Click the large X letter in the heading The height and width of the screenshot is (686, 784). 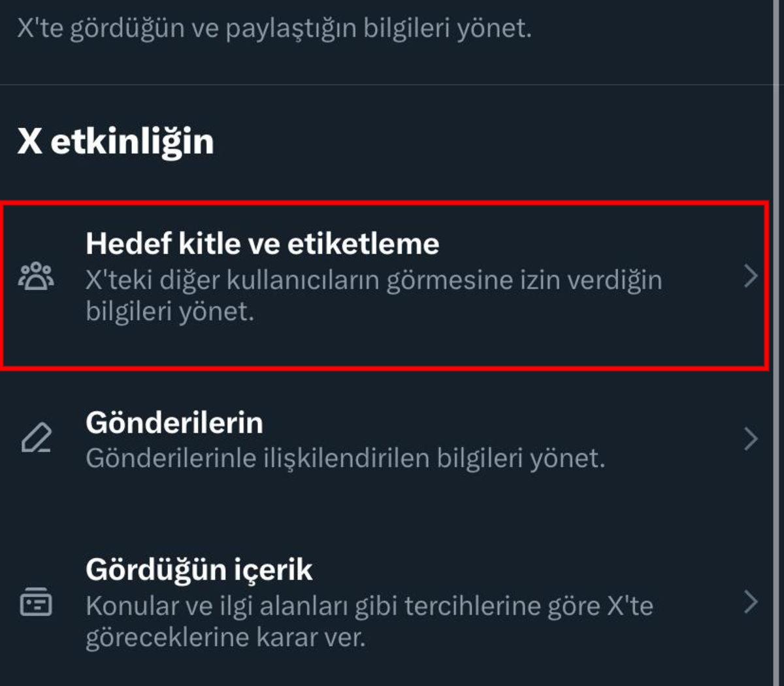coord(29,141)
